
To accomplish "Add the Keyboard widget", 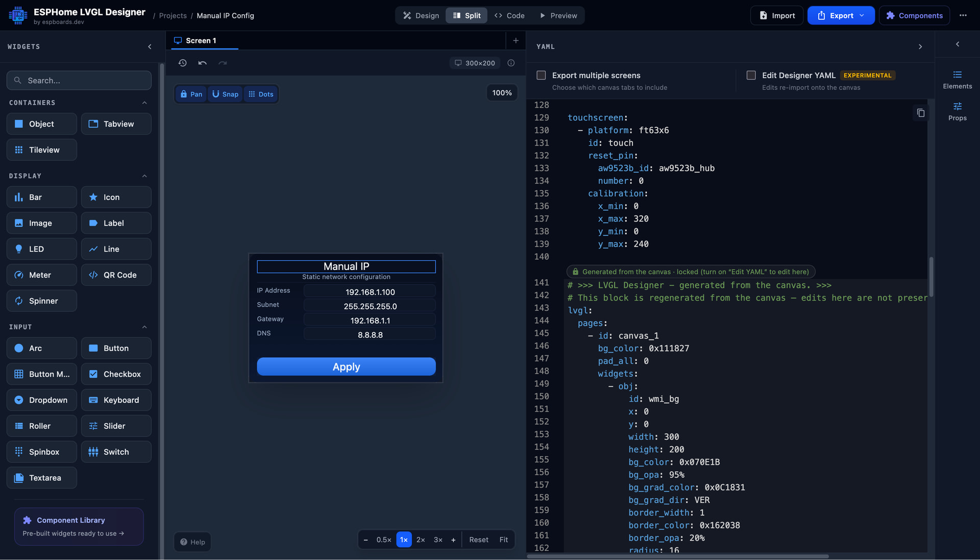I will tap(116, 400).
